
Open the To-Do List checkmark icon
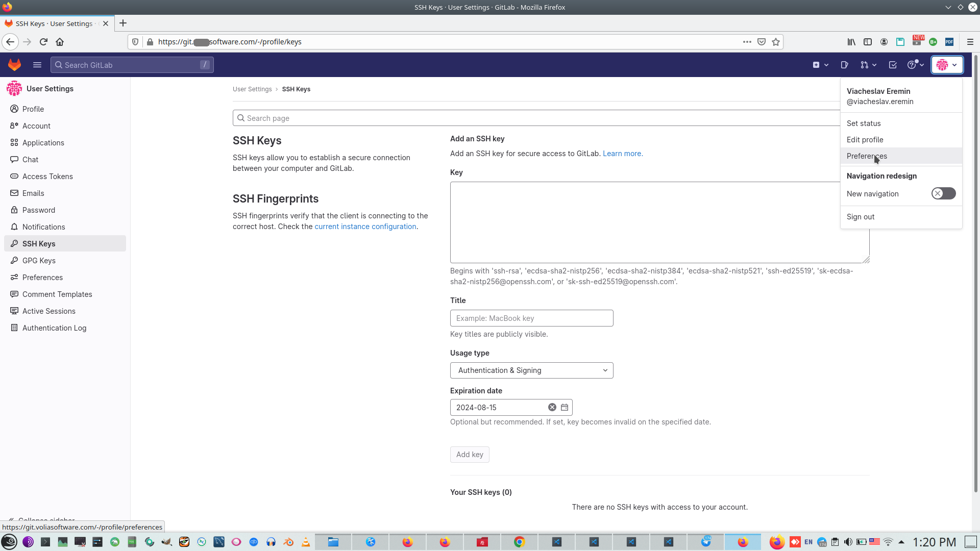[893, 65]
